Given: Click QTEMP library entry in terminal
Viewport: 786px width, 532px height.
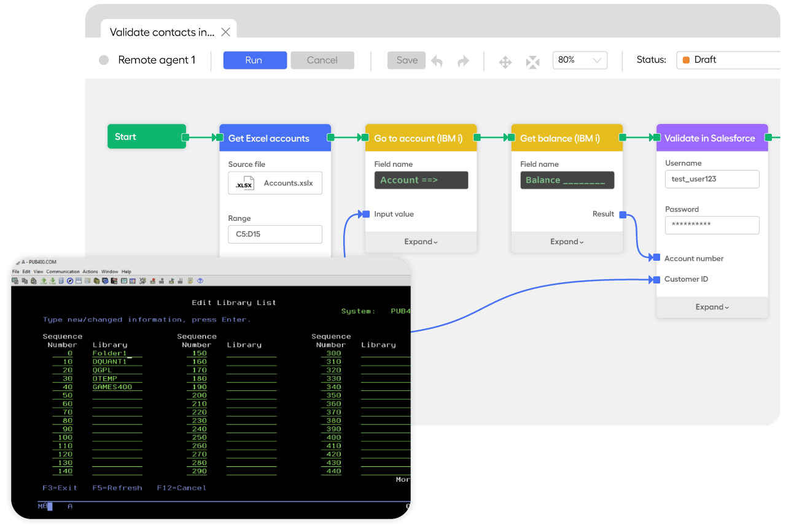Looking at the screenshot, I should tap(104, 379).
